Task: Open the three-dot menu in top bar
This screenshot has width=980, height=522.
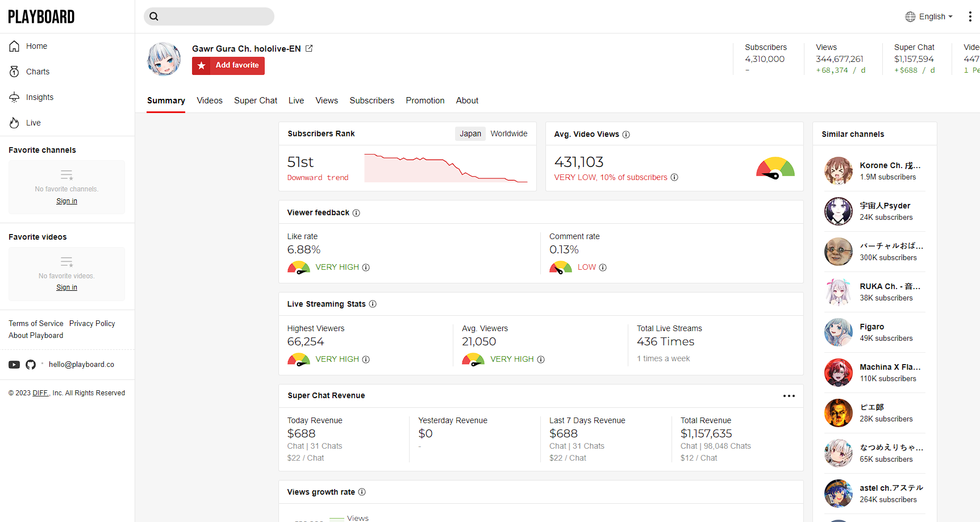Action: click(x=970, y=16)
